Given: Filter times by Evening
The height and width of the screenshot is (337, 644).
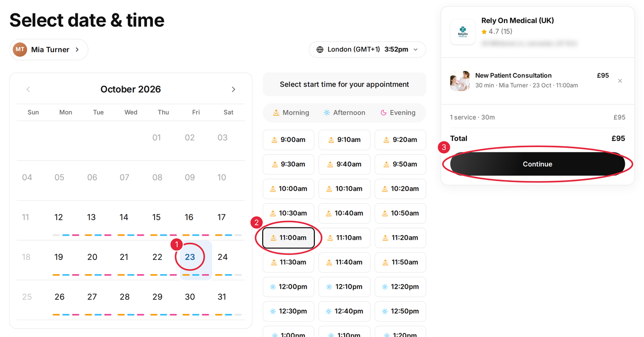Looking at the screenshot, I should point(398,113).
